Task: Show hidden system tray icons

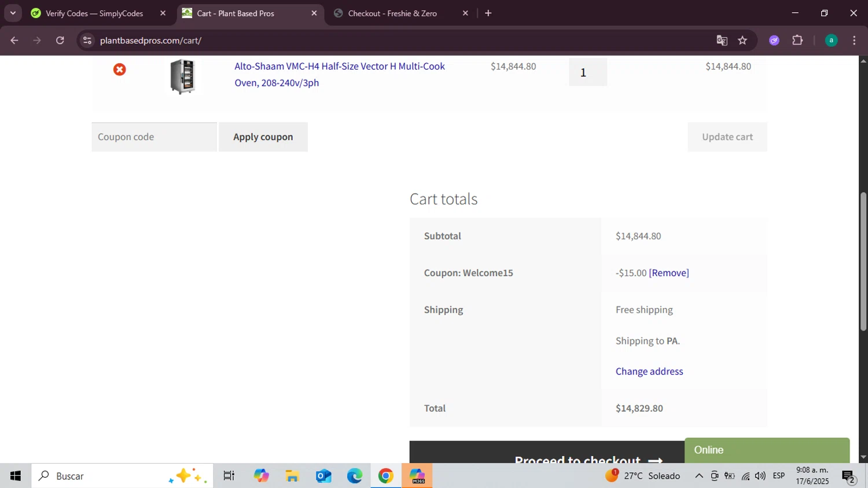Action: point(699,476)
